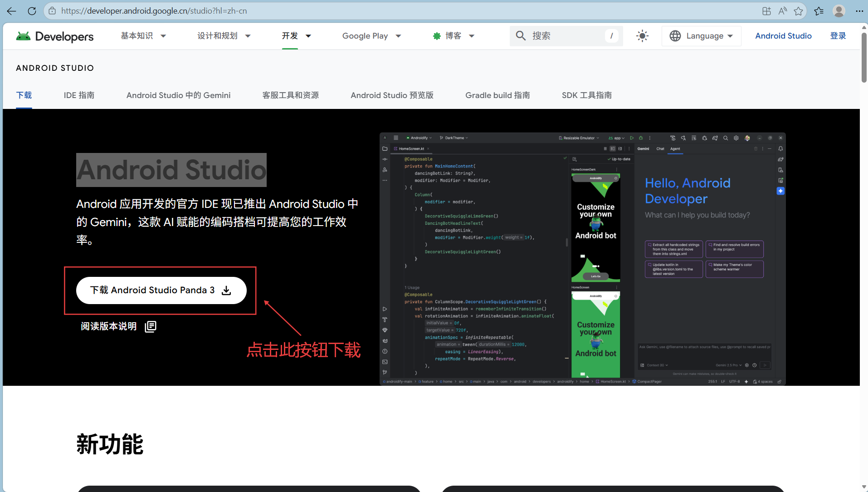This screenshot has width=868, height=492.
Task: Open the 基本知识 menu item
Action: click(x=137, y=36)
